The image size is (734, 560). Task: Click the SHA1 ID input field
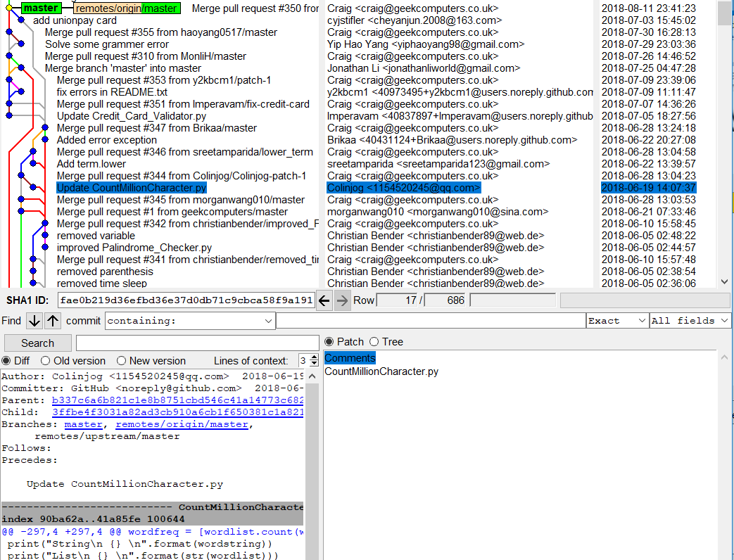(186, 300)
